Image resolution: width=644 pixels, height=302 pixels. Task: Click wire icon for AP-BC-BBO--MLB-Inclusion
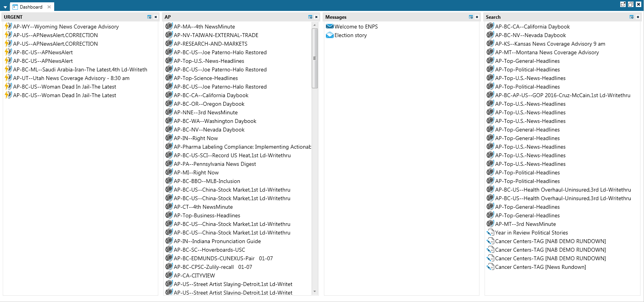click(169, 181)
